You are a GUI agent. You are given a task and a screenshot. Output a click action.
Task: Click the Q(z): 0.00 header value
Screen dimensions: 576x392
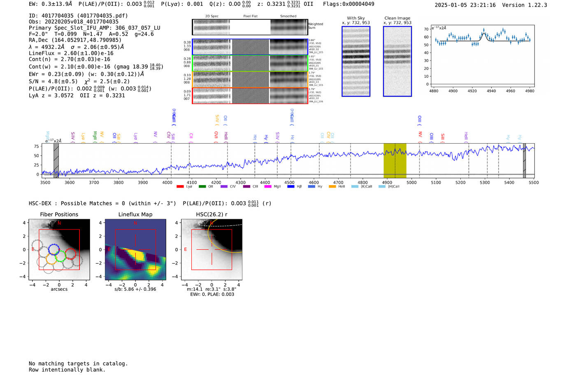point(230,4)
